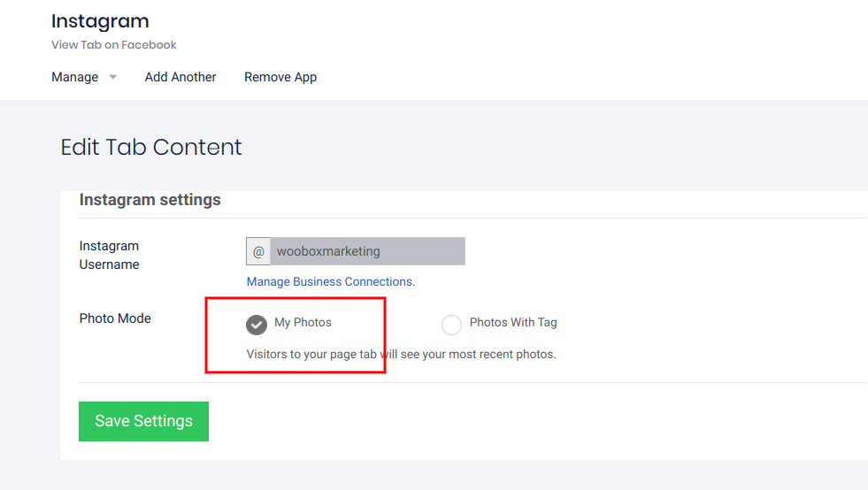Expand the Manage dropdown arrow
868x490 pixels.
pos(112,78)
